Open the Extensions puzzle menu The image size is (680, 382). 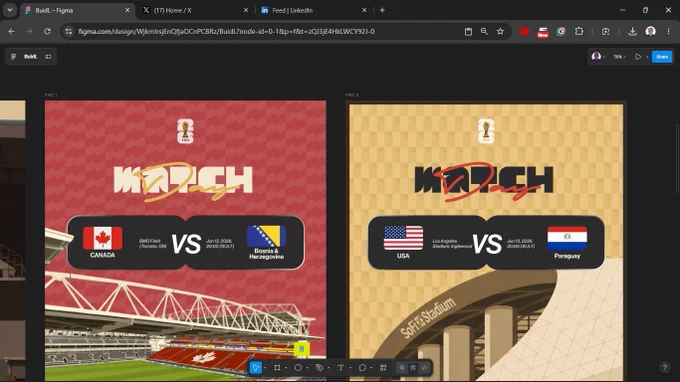579,31
